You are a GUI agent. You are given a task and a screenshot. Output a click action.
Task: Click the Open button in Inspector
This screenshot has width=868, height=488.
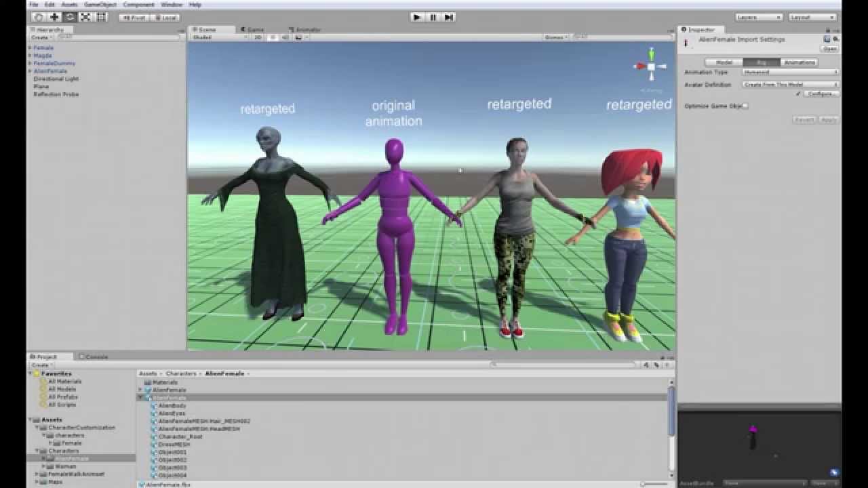[829, 49]
